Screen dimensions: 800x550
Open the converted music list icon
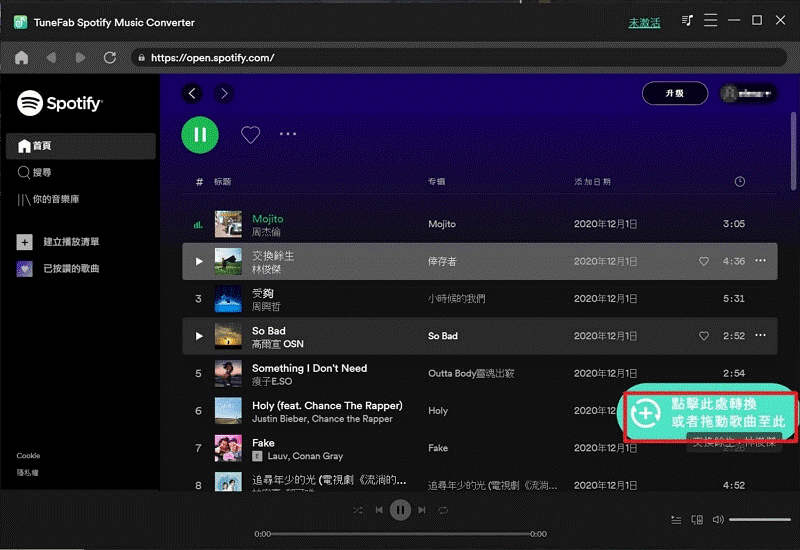click(687, 20)
